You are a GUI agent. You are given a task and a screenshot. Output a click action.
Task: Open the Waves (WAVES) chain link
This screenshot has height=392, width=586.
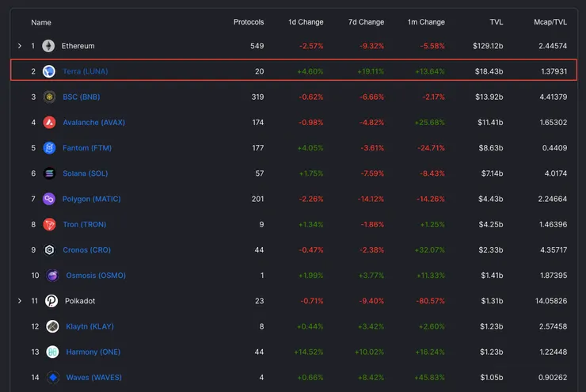(93, 378)
